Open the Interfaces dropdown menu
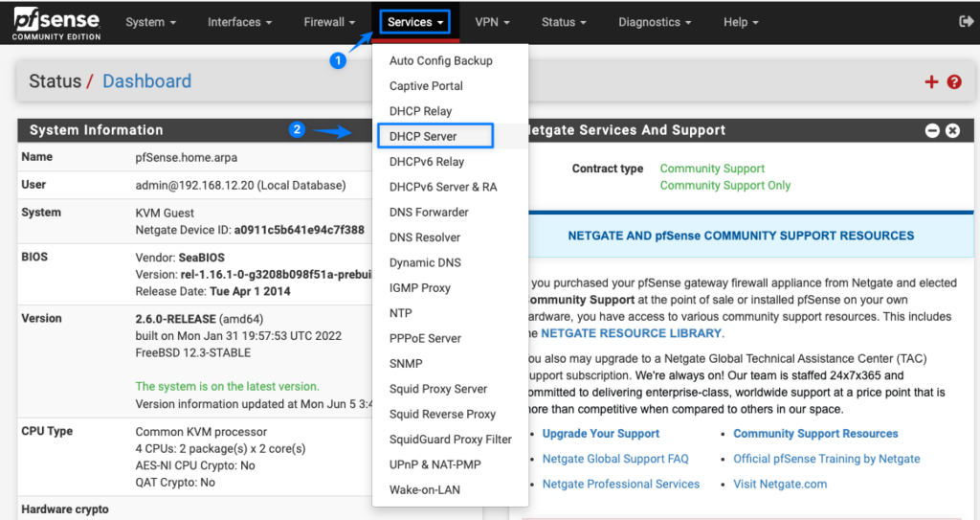The image size is (980, 520). click(x=239, y=22)
